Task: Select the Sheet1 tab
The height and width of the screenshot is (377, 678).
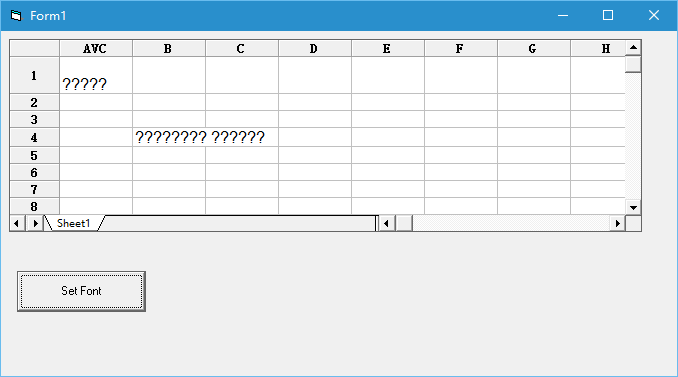Action: pos(74,223)
